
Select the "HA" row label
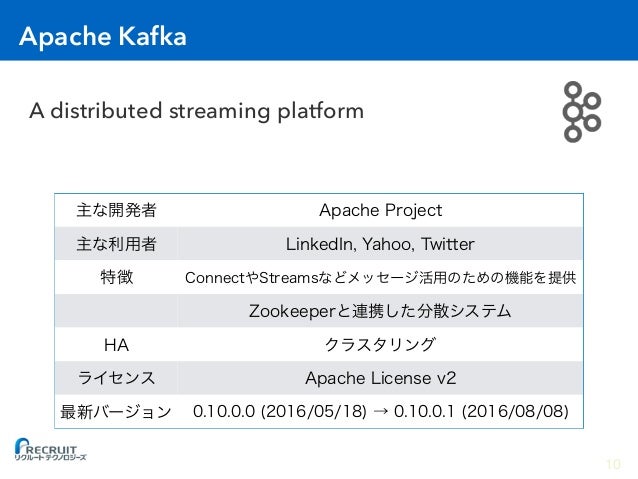point(116,344)
